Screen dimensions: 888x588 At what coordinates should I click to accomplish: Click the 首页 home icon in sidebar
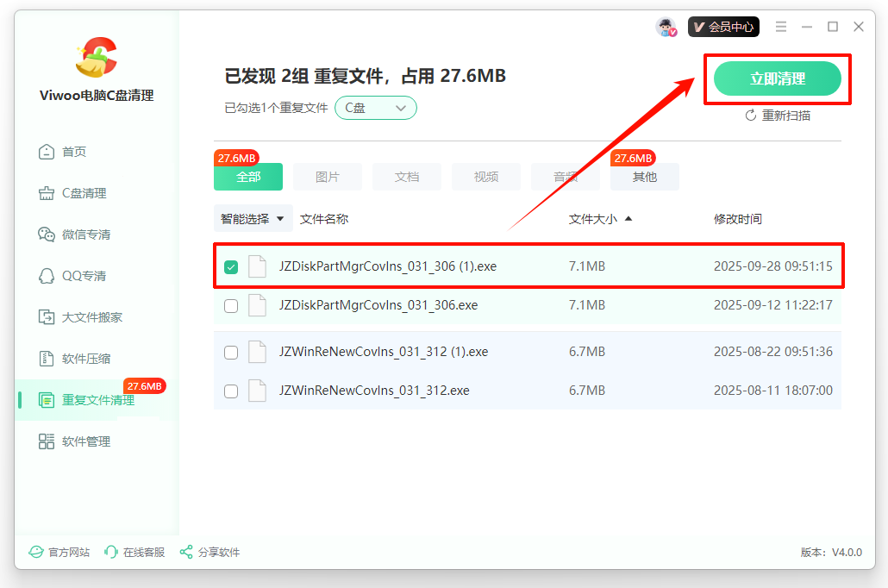point(47,152)
